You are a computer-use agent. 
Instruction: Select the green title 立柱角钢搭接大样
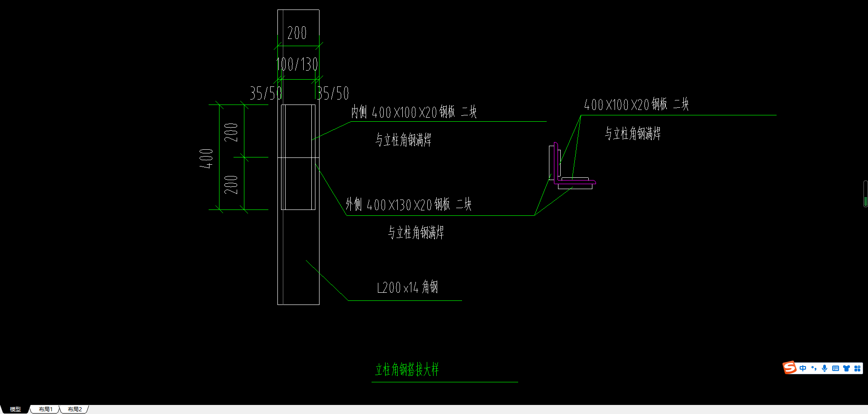[407, 369]
